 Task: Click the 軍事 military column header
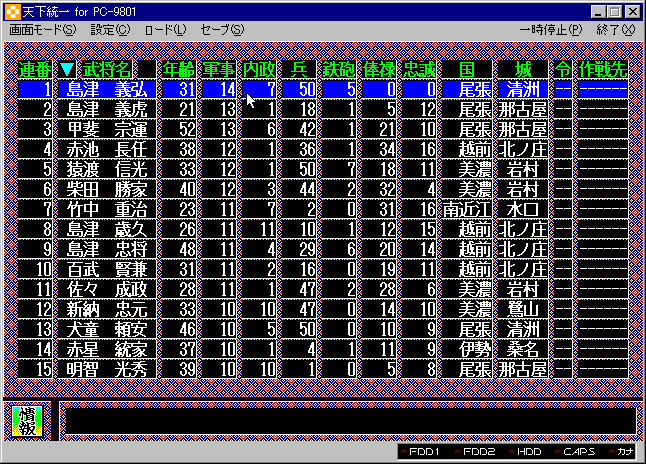coord(219,70)
